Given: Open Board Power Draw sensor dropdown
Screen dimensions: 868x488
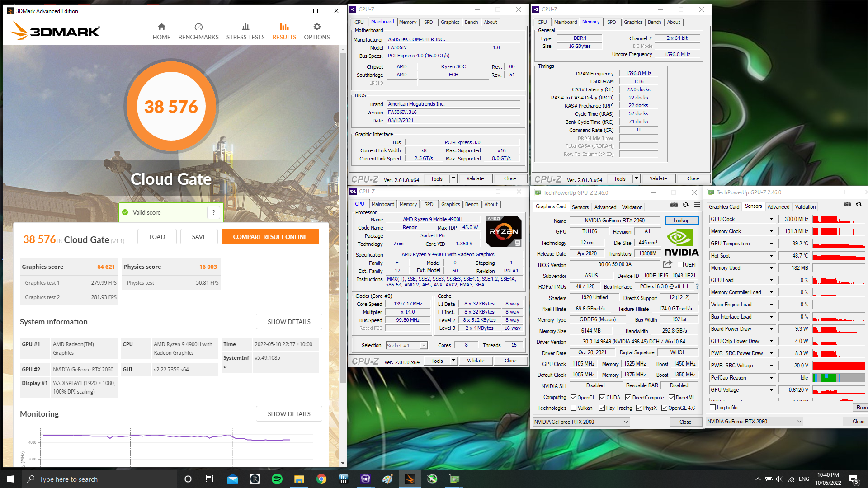Looking at the screenshot, I should point(771,329).
